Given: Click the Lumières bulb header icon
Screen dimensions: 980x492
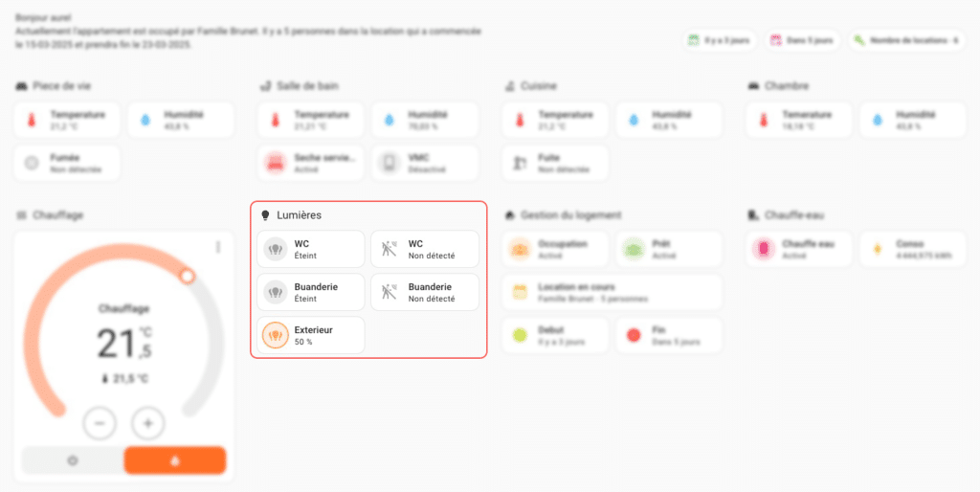Looking at the screenshot, I should tap(265, 215).
